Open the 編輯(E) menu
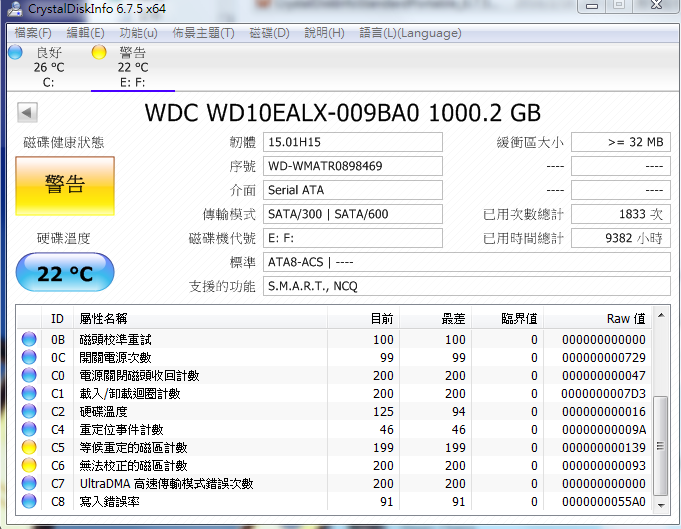The height and width of the screenshot is (529, 681). (86, 33)
